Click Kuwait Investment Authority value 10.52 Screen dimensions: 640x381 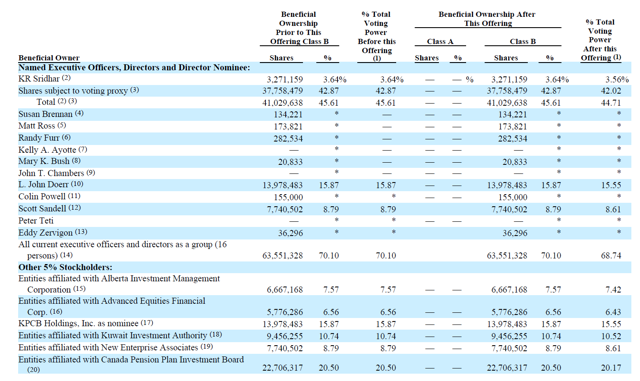tap(611, 336)
